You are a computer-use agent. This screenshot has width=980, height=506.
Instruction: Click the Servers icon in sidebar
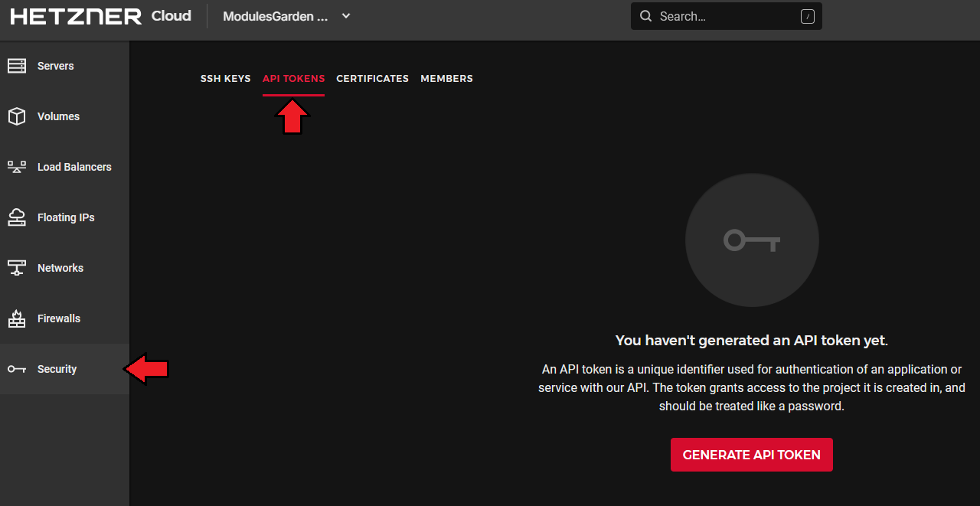coord(17,66)
